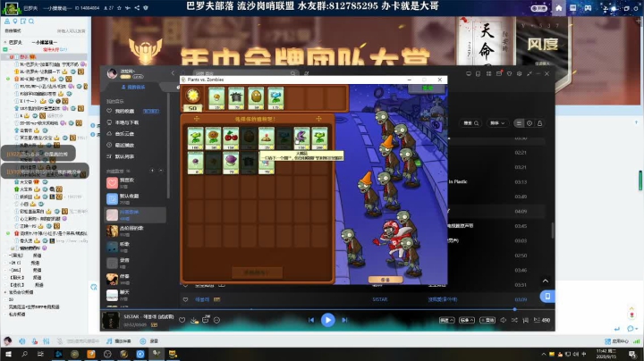The height and width of the screenshot is (361, 644).
Task: Open Recently Played in music sidebar
Action: pyautogui.click(x=121, y=146)
